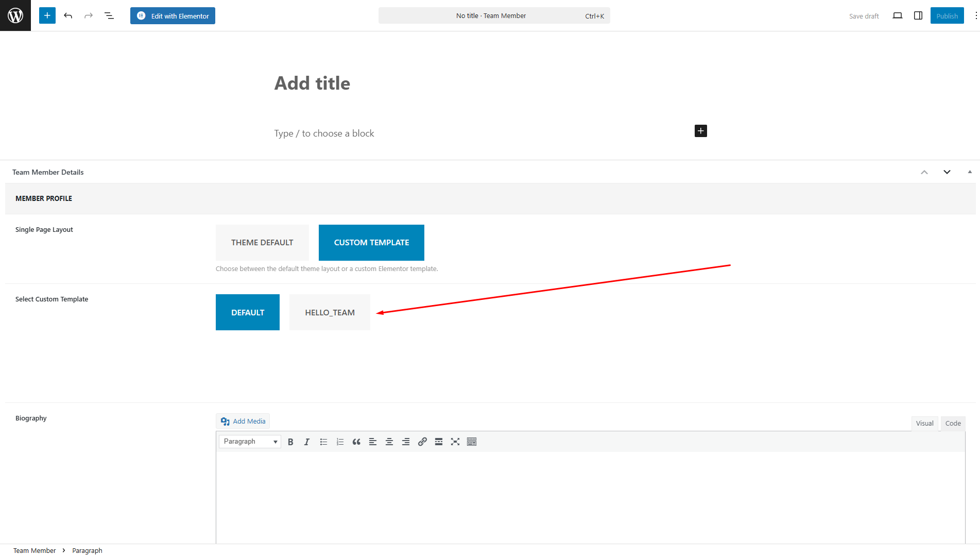Open the Paragraph format dropdown
This screenshot has width=980, height=556.
250,442
